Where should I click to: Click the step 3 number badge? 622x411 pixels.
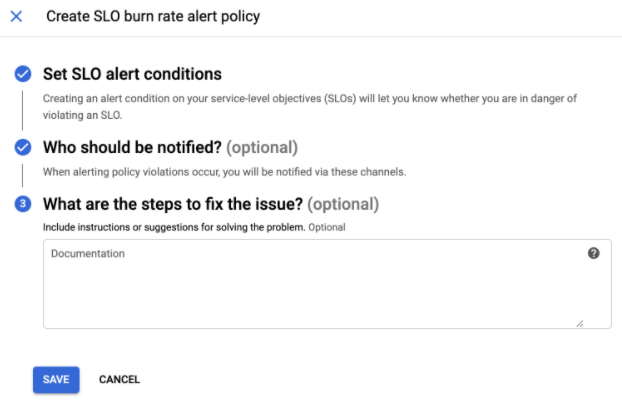pos(23,205)
